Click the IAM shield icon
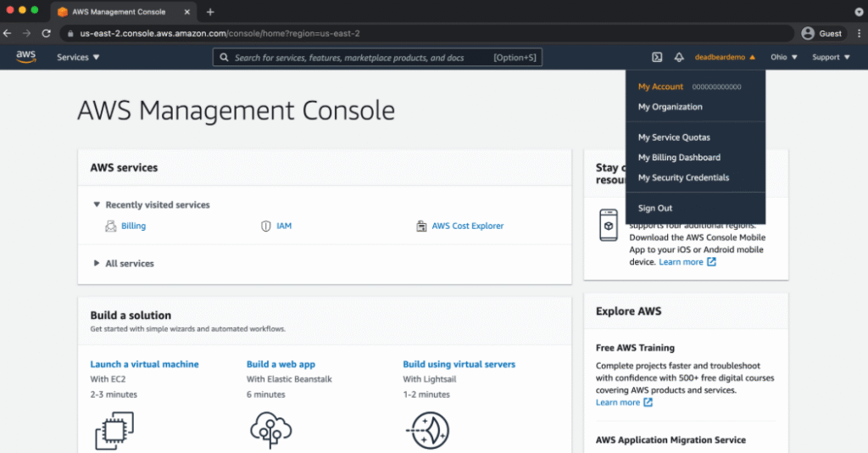 (x=265, y=226)
